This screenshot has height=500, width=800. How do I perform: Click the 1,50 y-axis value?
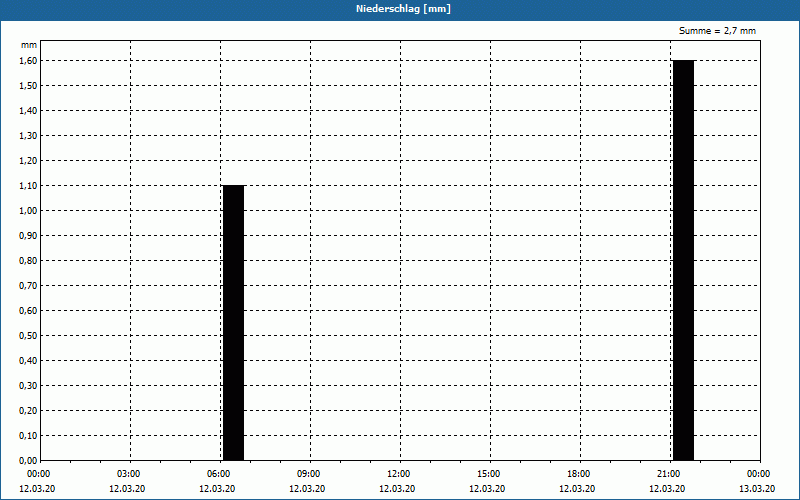tap(28, 85)
